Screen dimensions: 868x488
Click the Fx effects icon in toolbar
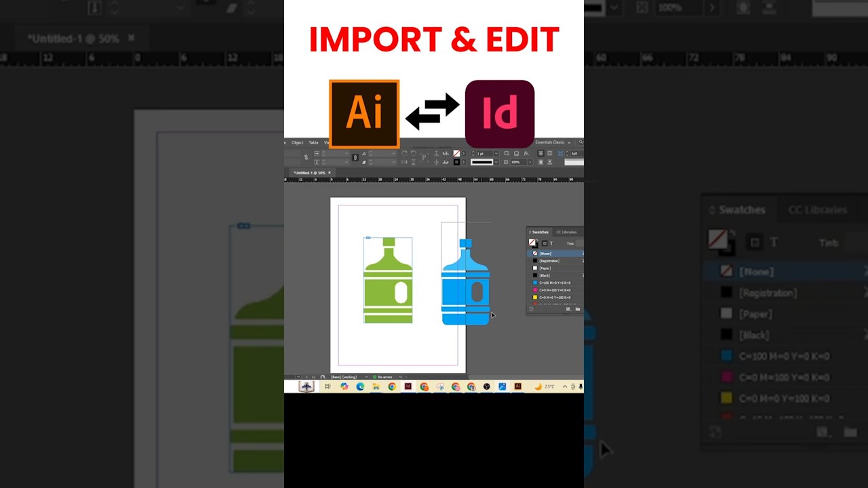click(525, 153)
